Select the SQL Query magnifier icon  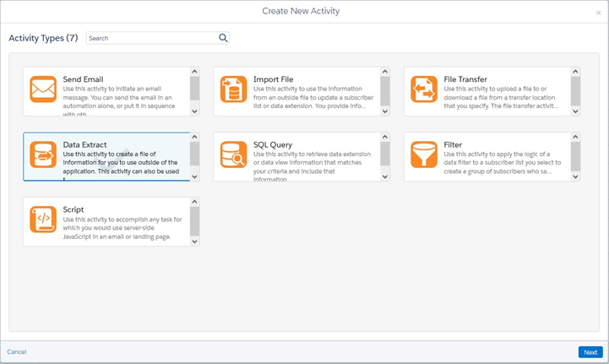[233, 155]
